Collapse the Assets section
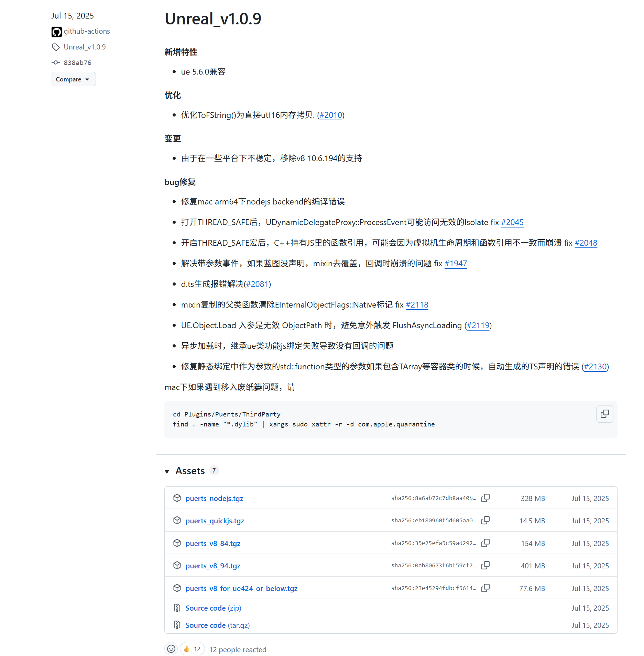Screen dimensions: 644x656 (167, 471)
